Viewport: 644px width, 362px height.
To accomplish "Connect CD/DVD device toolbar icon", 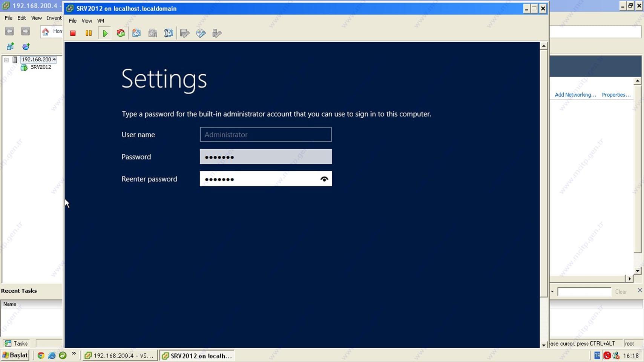I will click(x=201, y=33).
